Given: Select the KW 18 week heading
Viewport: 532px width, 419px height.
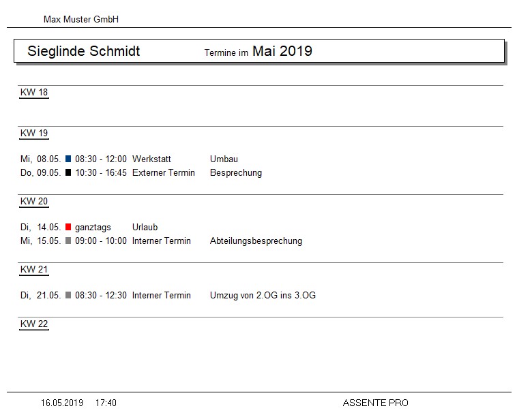Looking at the screenshot, I should point(34,92).
